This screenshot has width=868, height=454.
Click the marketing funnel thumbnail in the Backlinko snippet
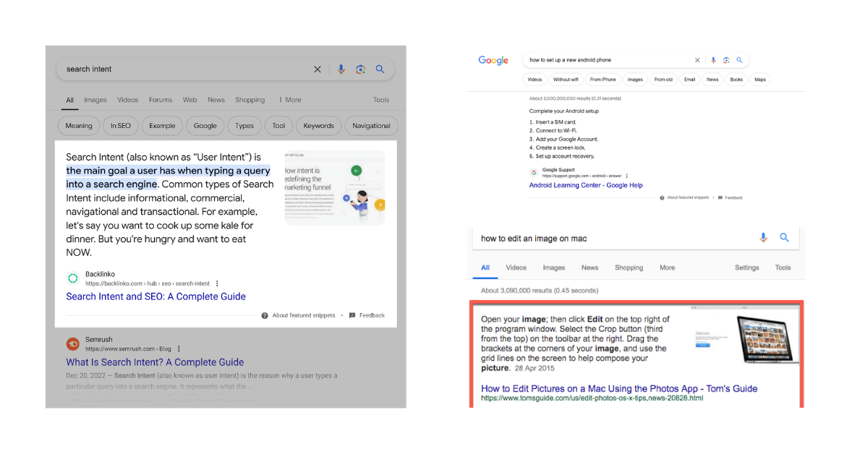coord(334,188)
